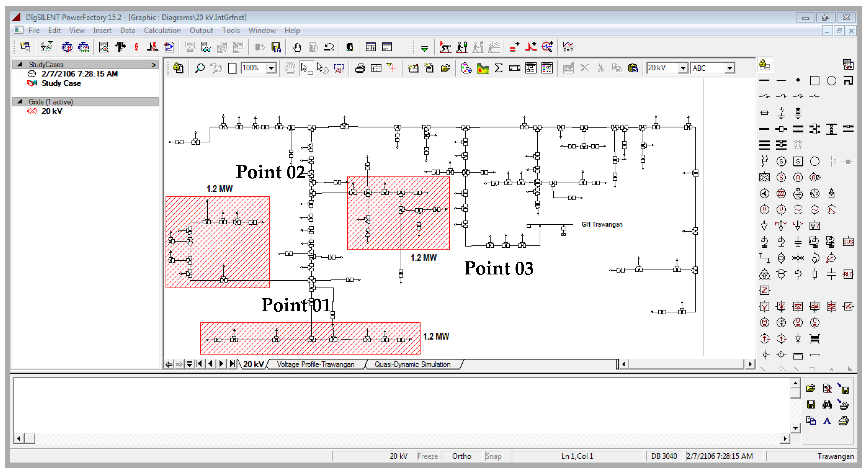The height and width of the screenshot is (474, 868).
Task: Collapse the StudyCases section
Action: pyautogui.click(x=20, y=64)
